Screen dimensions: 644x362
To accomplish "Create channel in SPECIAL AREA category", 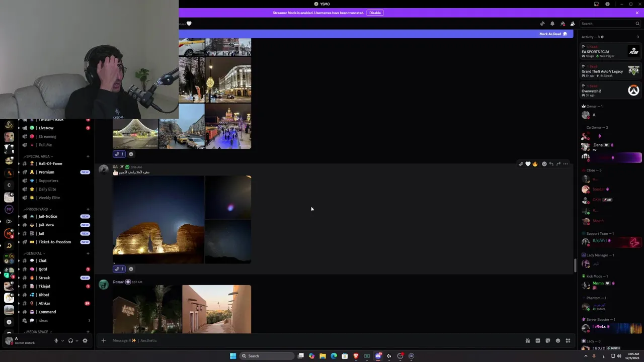I will pyautogui.click(x=88, y=156).
